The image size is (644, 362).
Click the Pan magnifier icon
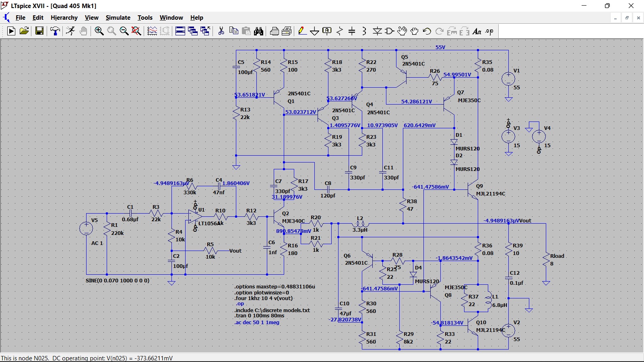tap(111, 31)
